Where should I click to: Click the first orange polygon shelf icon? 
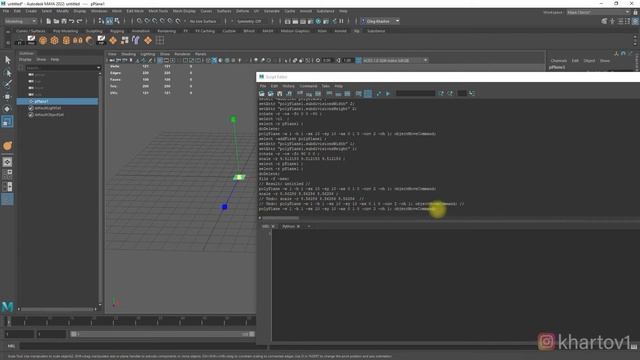[x=43, y=40]
